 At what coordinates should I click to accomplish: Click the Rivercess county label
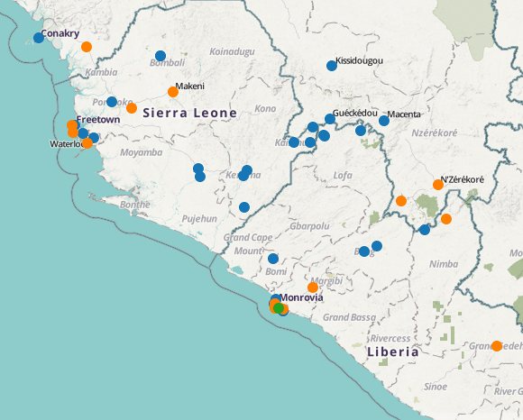pyautogui.click(x=390, y=338)
